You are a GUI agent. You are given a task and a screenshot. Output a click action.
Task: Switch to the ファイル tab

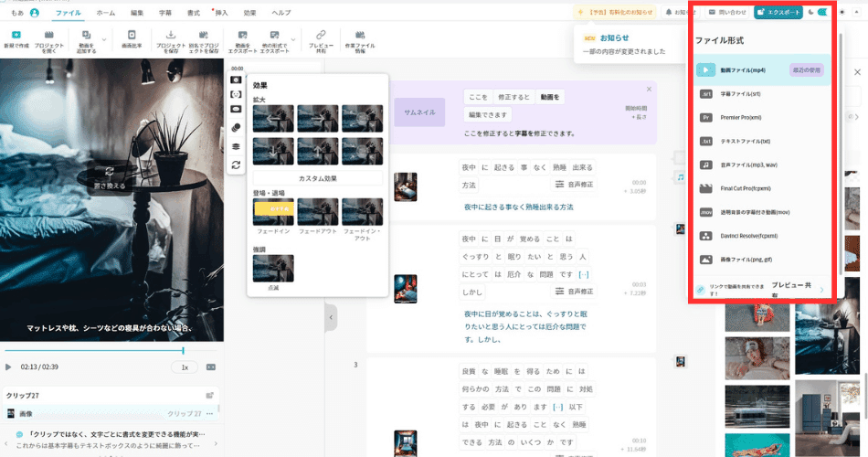(69, 13)
